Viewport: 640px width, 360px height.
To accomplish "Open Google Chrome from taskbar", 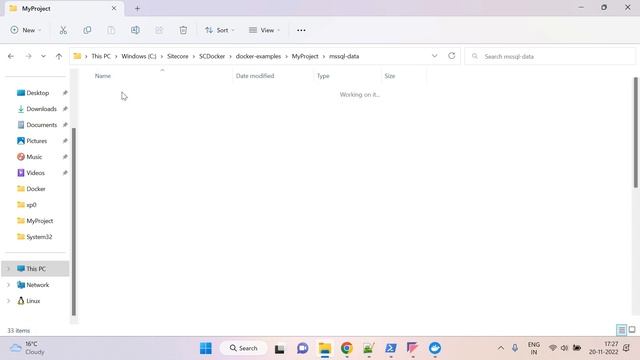I will pos(347,348).
